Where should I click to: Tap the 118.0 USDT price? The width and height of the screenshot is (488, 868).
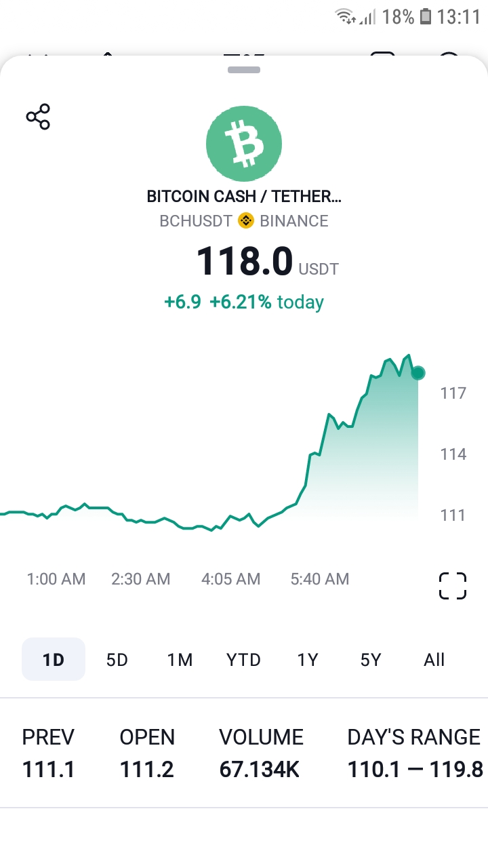pos(267,262)
